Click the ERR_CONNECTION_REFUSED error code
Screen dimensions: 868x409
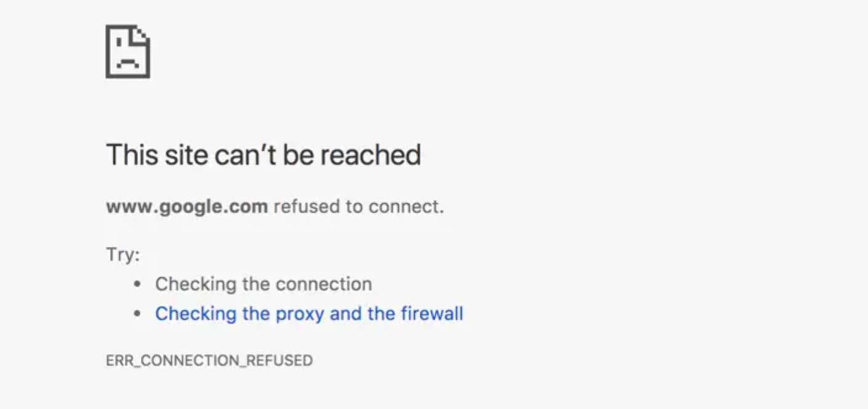[209, 360]
